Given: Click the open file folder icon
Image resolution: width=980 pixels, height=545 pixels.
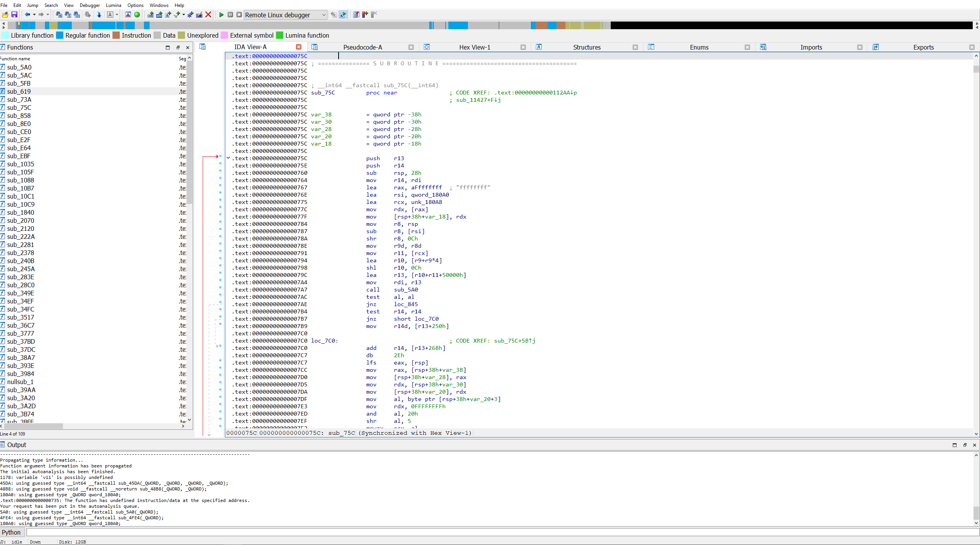Looking at the screenshot, I should (x=5, y=15).
